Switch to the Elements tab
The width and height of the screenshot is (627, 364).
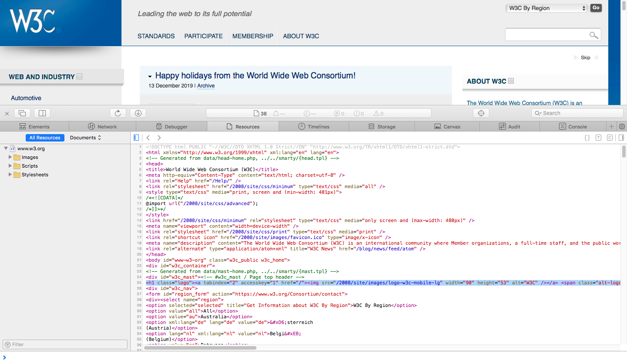click(x=34, y=126)
